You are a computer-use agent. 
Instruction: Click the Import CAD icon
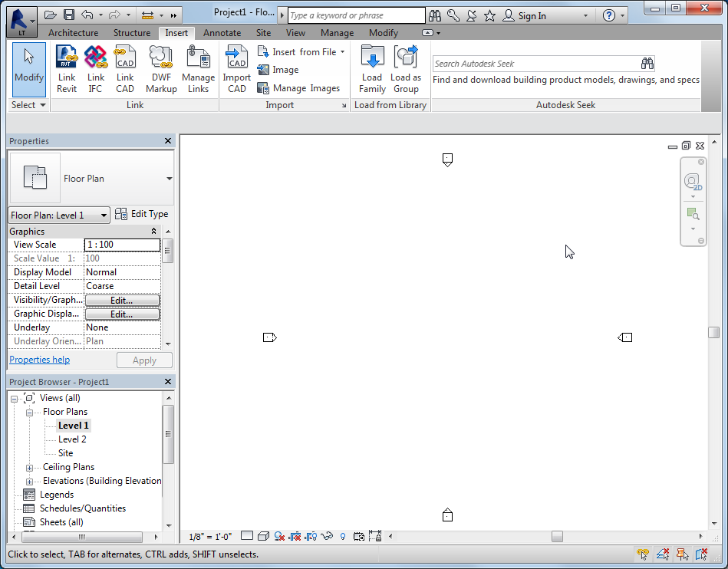(237, 69)
